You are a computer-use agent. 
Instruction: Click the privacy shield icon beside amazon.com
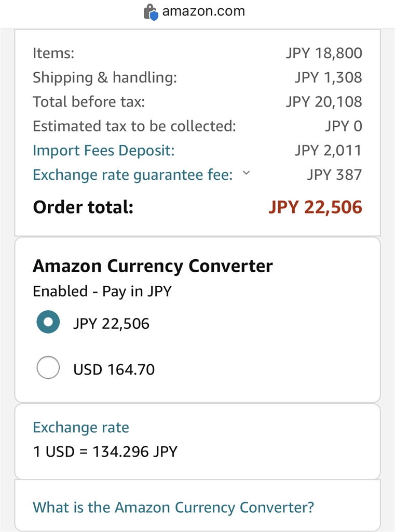pos(151,12)
